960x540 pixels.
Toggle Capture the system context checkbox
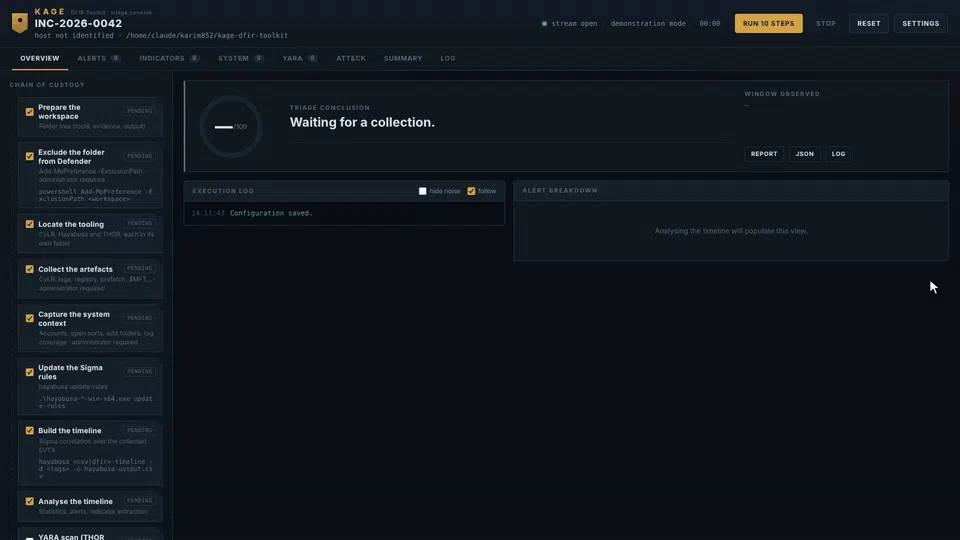pyautogui.click(x=29, y=318)
